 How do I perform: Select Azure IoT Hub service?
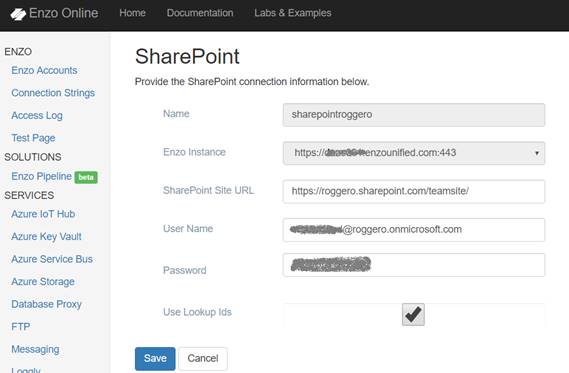(43, 214)
